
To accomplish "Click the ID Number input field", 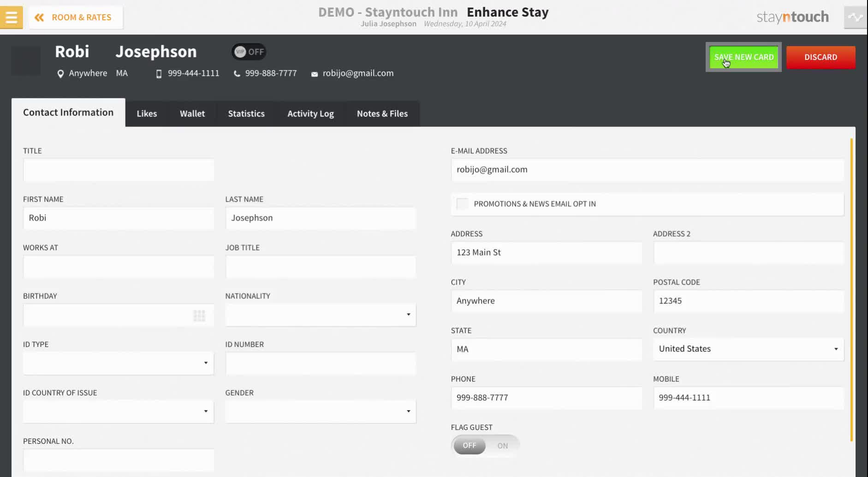I will [x=321, y=364].
